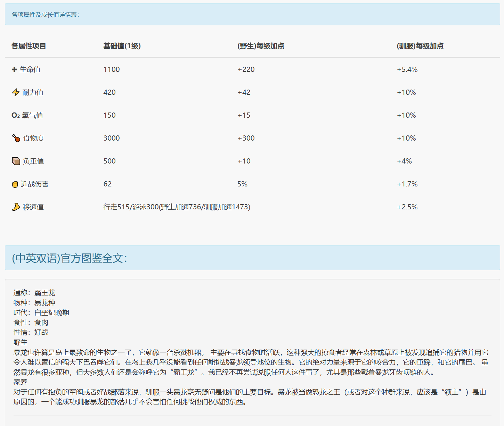
Task: Click the 氧气值 row label
Action: [33, 115]
